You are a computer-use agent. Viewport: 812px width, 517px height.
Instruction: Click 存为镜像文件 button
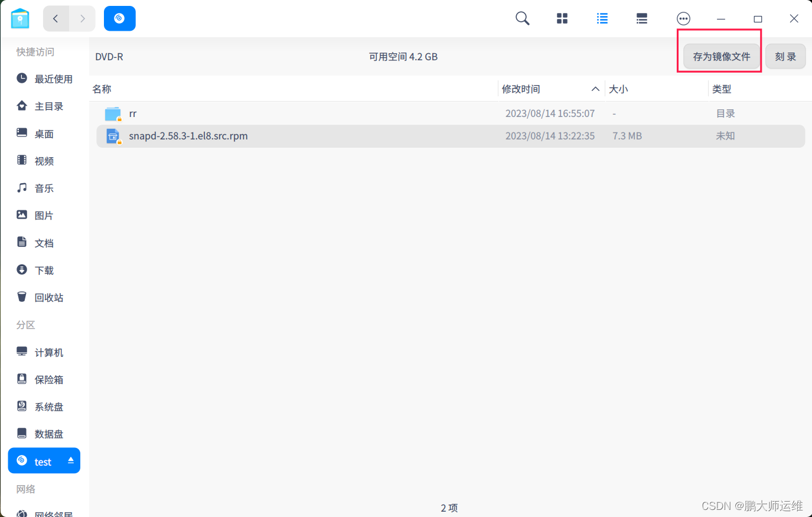(x=722, y=57)
